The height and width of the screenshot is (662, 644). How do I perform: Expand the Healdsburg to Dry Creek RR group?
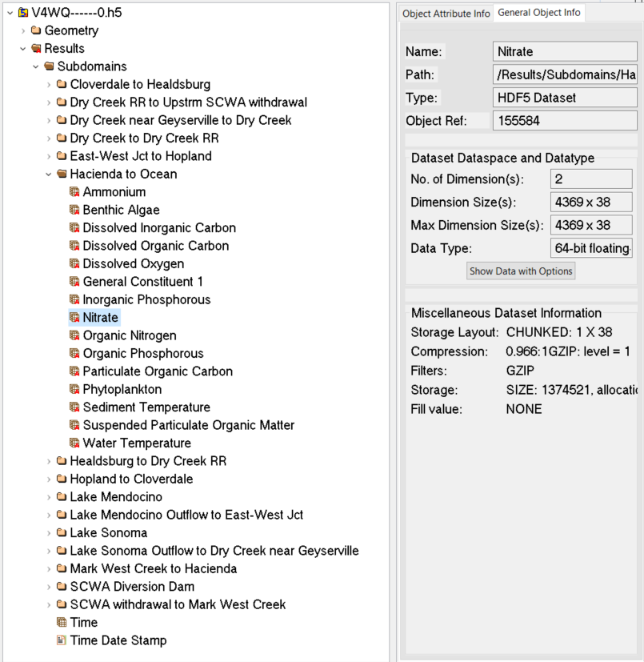49,461
